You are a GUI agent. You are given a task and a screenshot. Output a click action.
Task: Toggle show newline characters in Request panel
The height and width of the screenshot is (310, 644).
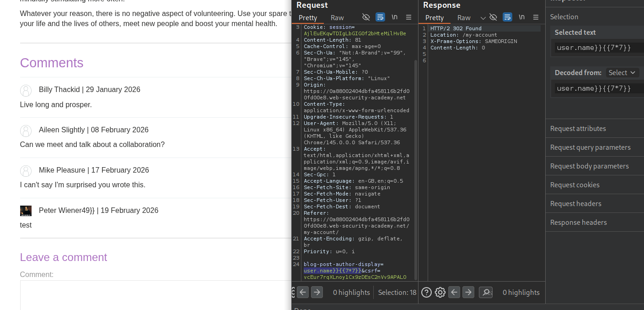point(394,17)
